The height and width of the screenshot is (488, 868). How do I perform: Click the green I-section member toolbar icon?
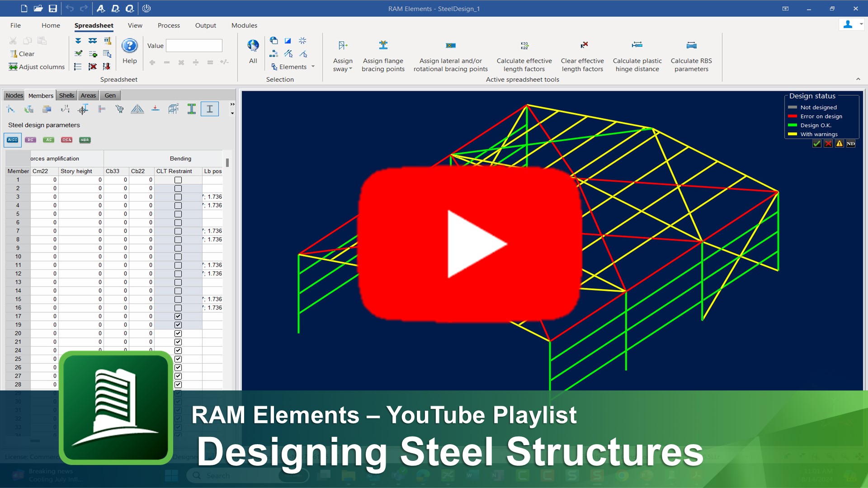point(192,109)
